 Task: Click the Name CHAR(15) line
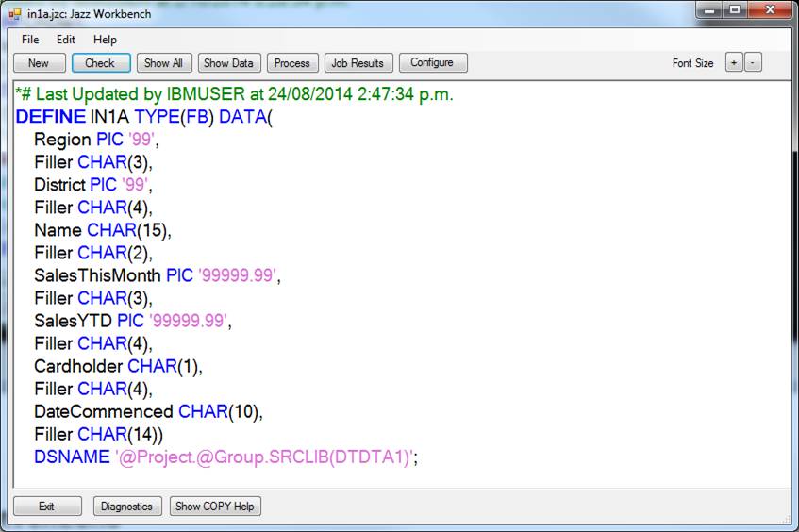103,230
